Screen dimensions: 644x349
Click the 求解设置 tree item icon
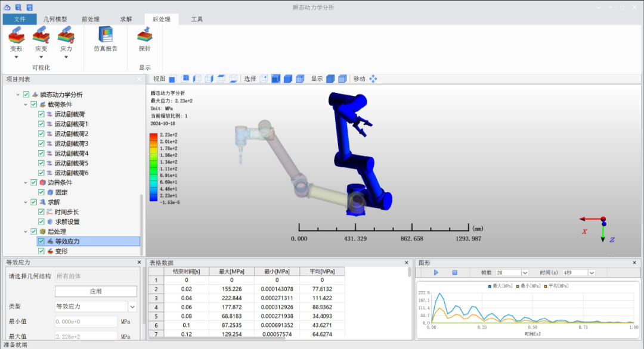click(50, 222)
